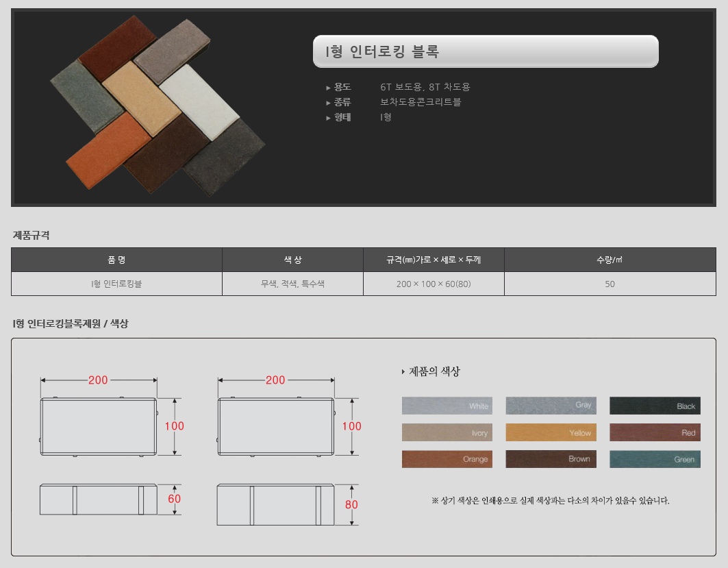728x568 pixels.
Task: Click the 60 thickness side-view diagram
Action: point(99,499)
